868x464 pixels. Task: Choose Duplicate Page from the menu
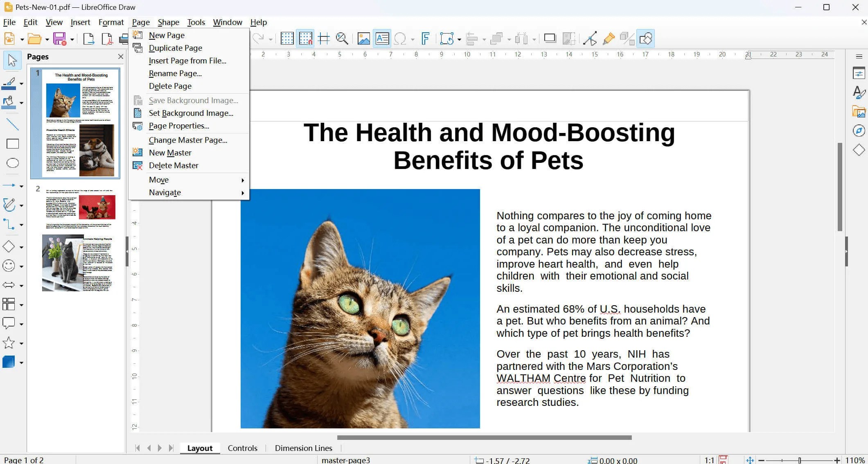[x=175, y=48]
